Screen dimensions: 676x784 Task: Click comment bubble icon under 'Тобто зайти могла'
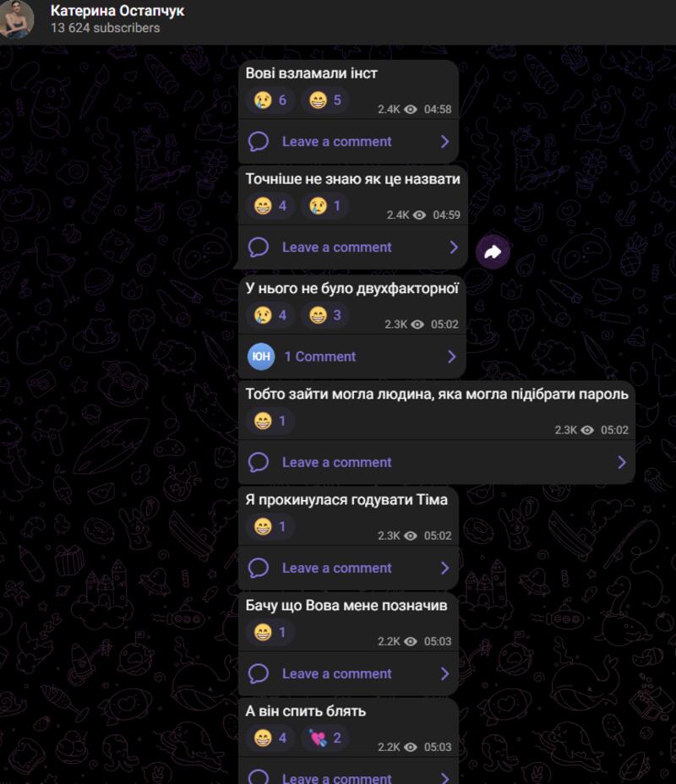point(259,462)
